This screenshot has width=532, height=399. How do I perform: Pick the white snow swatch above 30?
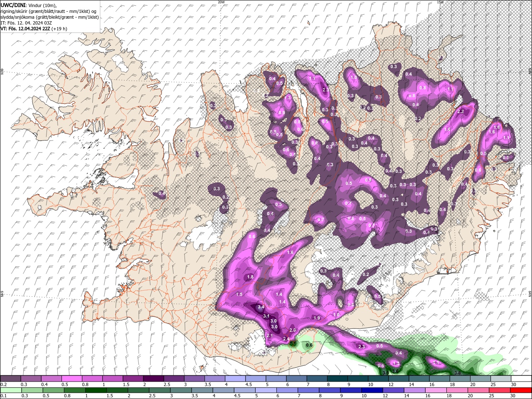click(x=521, y=379)
